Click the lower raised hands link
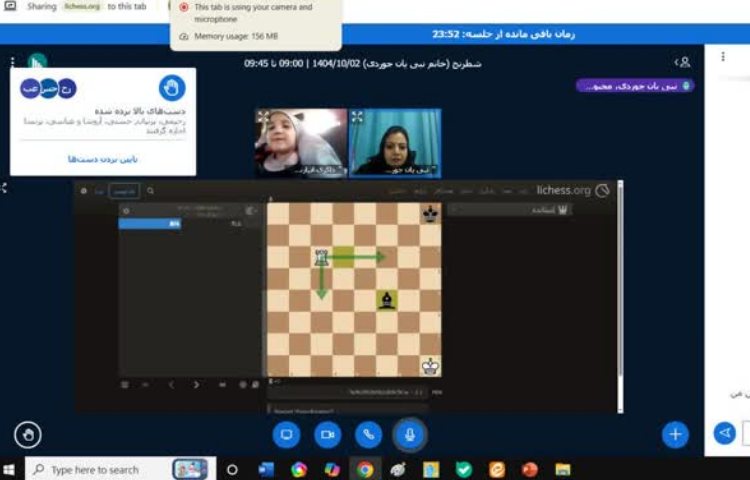 tap(103, 159)
